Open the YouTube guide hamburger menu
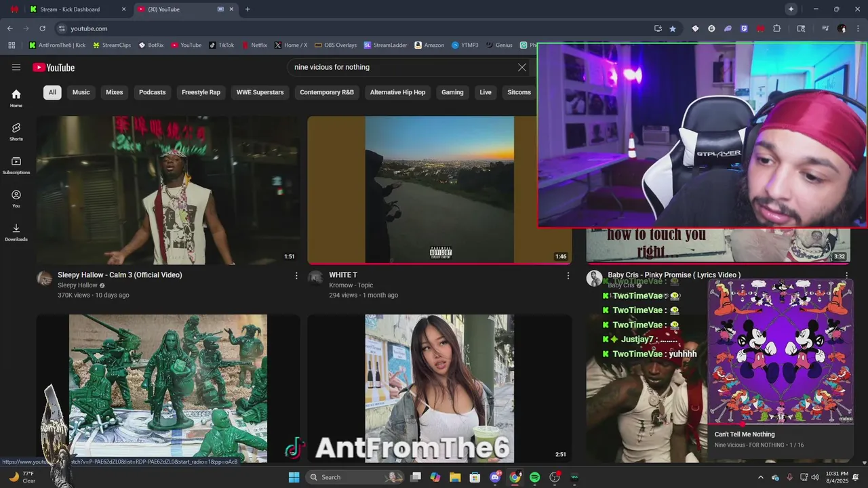The width and height of the screenshot is (868, 488). (x=16, y=67)
